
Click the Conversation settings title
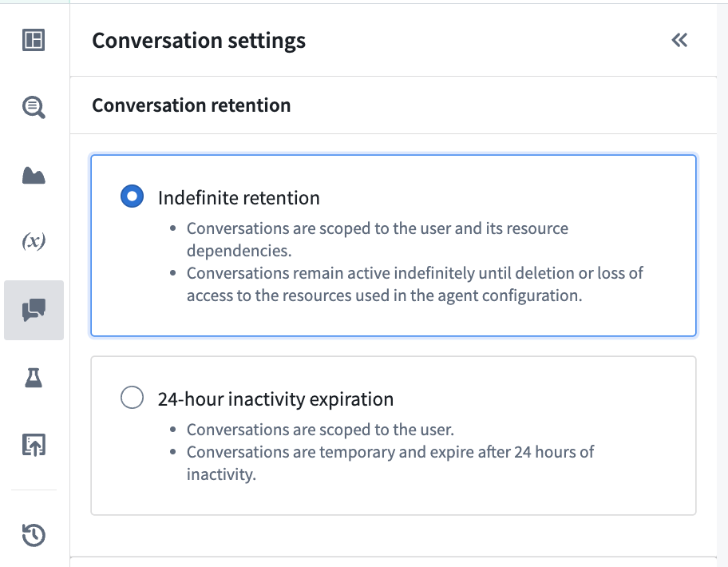(x=199, y=41)
